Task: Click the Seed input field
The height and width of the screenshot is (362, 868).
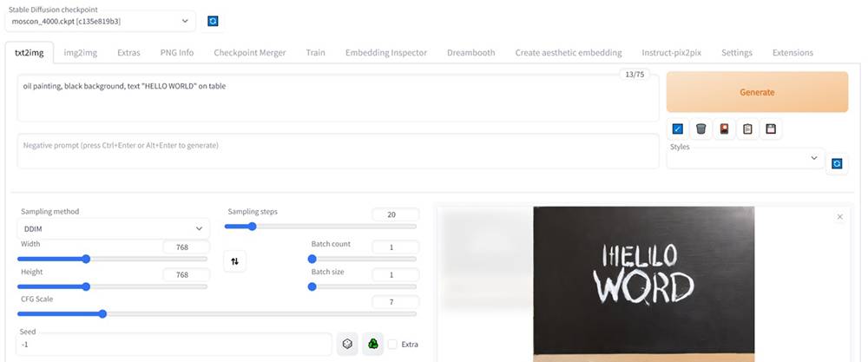Action: pos(174,345)
